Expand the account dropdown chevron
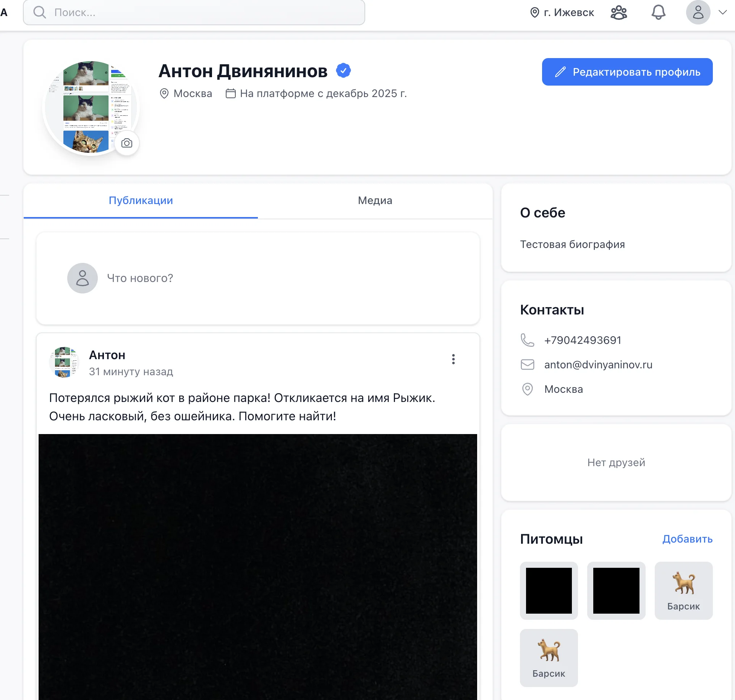The image size is (735, 700). tap(722, 13)
